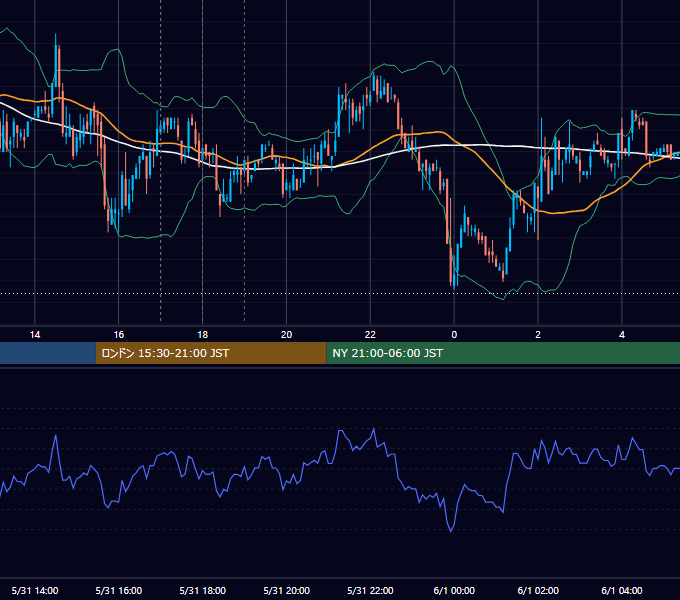The height and width of the screenshot is (600, 680).
Task: Click the 5/31 20:00 date label
Action: tap(286, 590)
